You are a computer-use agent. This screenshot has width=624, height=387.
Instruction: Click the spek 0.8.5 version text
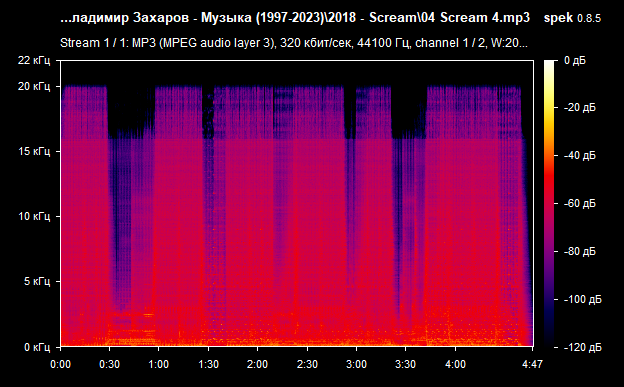(572, 18)
